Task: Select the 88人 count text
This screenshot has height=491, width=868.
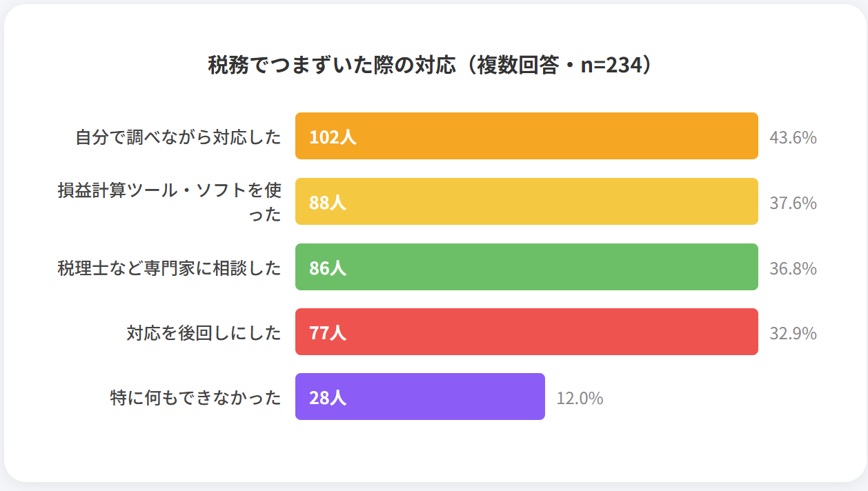Action: click(328, 202)
